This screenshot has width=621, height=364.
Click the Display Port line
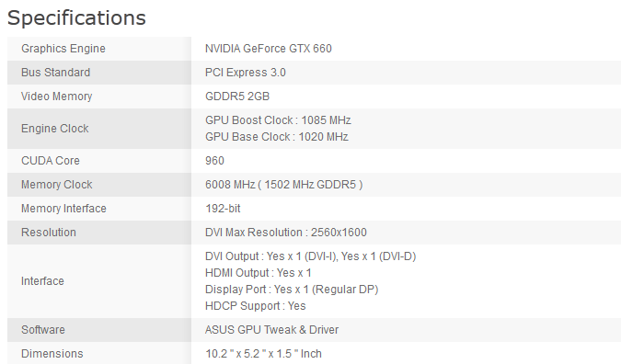click(292, 290)
